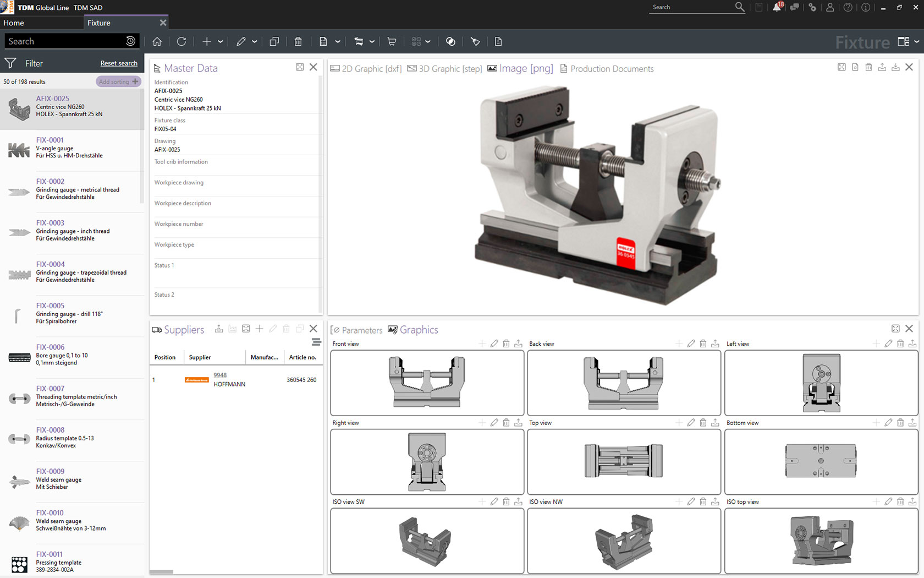924x578 pixels.
Task: Click the search history icon in the sidebar search box
Action: [x=130, y=41]
